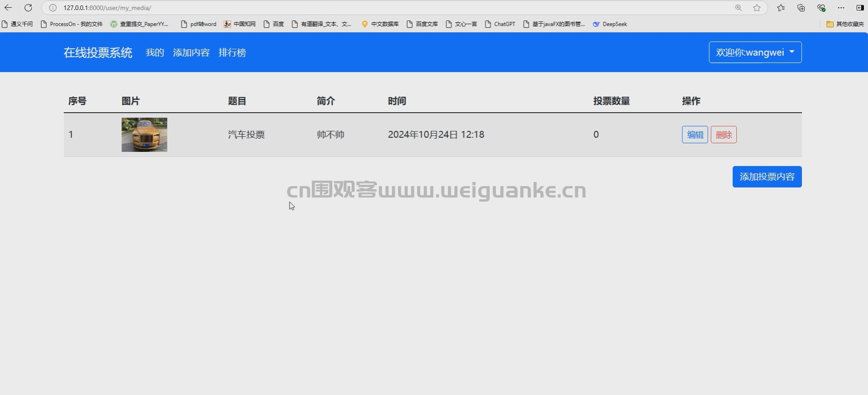The image size is (868, 395).
Task: Click the 题目 column header
Action: point(237,101)
